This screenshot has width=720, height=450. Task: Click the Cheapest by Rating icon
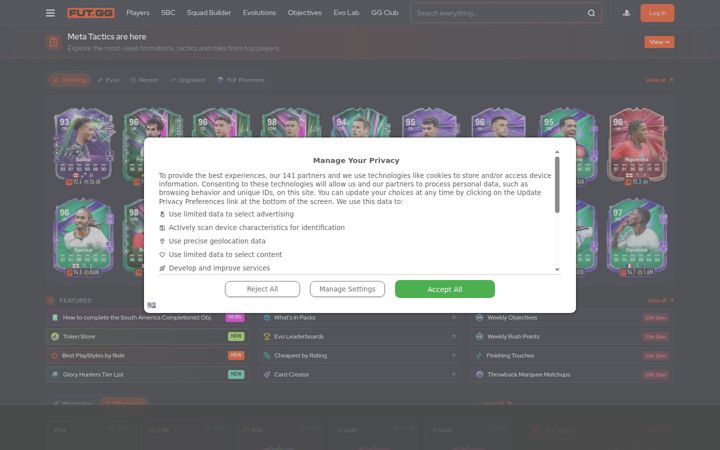[267, 355]
